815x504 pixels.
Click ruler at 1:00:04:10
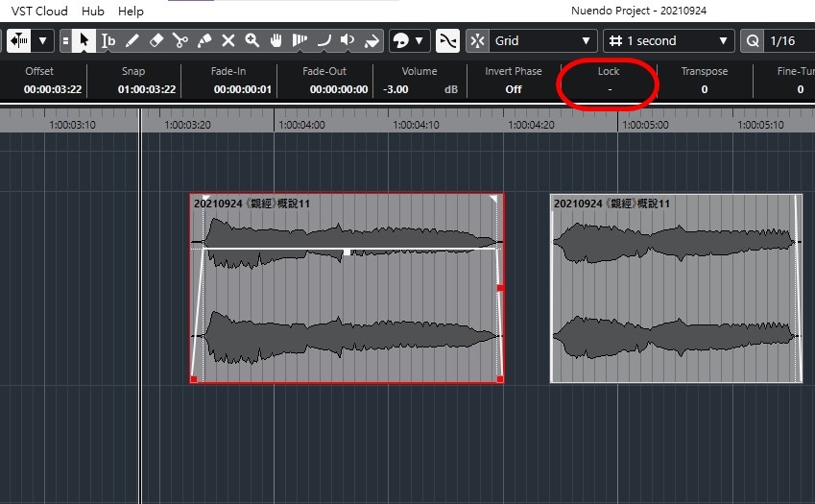pos(416,125)
